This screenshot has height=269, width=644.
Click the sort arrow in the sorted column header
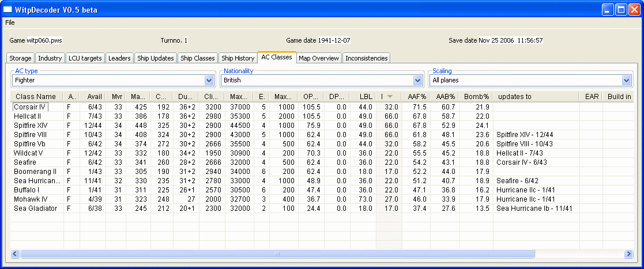pos(390,97)
